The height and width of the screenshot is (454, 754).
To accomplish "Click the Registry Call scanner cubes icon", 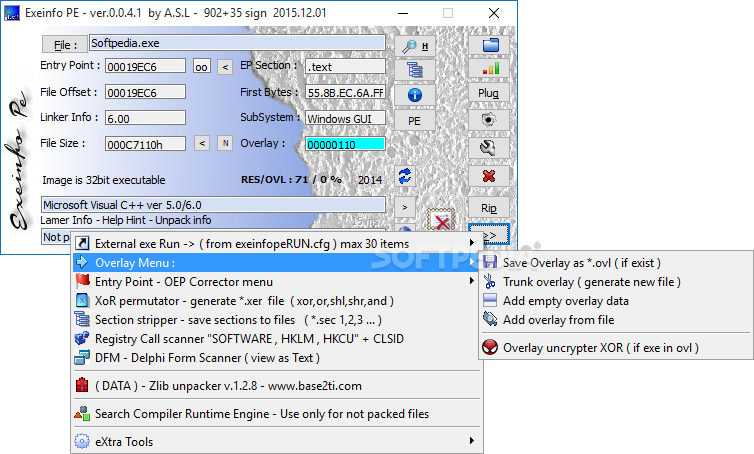I will pyautogui.click(x=82, y=338).
